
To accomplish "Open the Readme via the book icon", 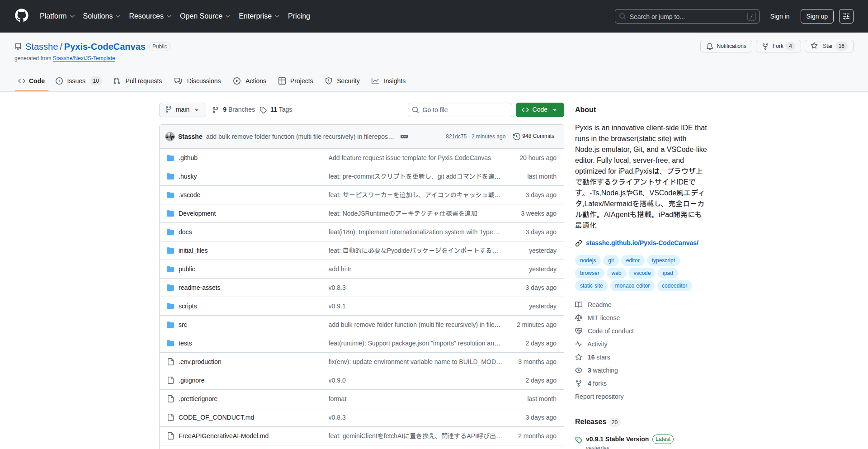I will (x=579, y=304).
